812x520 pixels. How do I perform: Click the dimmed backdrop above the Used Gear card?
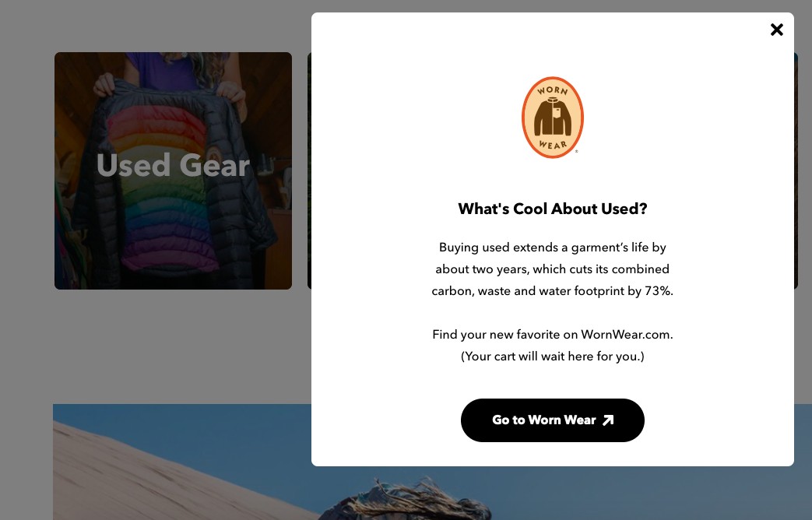coord(173,26)
